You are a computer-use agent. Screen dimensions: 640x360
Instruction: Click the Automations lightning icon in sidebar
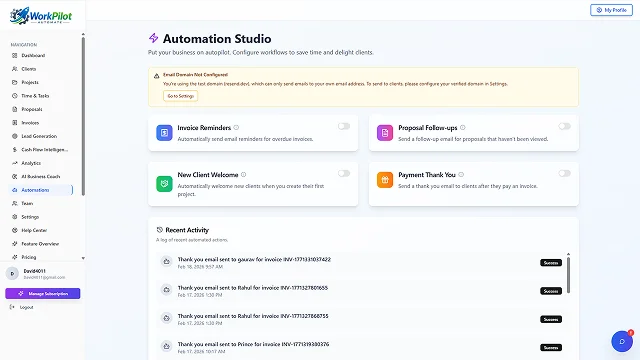click(x=15, y=190)
